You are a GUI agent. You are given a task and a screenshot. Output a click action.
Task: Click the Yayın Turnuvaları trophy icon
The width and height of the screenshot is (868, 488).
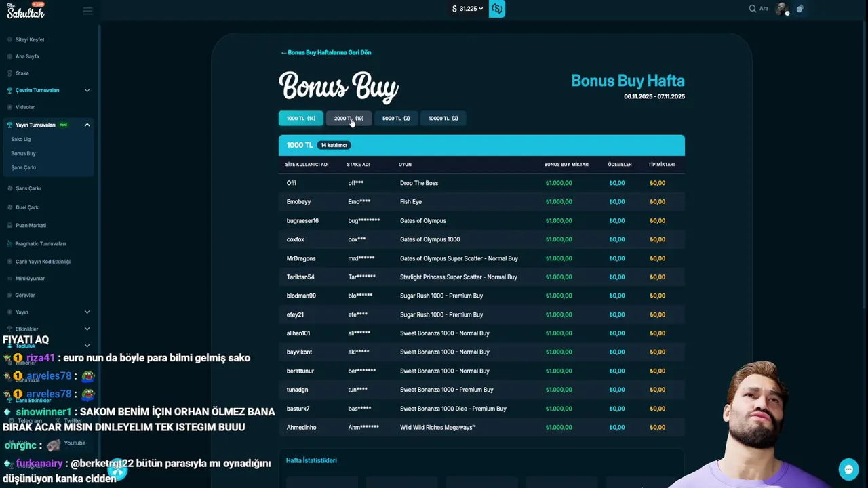point(9,125)
